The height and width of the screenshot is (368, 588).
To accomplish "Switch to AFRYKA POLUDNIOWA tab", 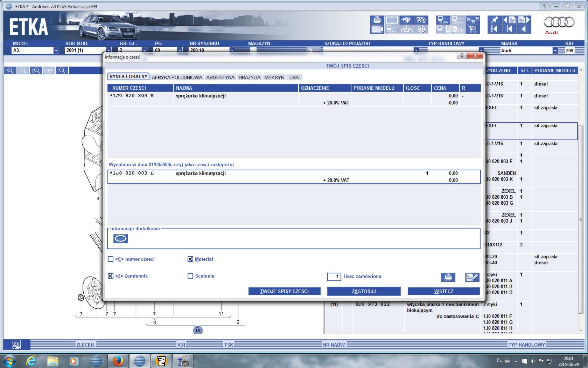I will (x=177, y=77).
